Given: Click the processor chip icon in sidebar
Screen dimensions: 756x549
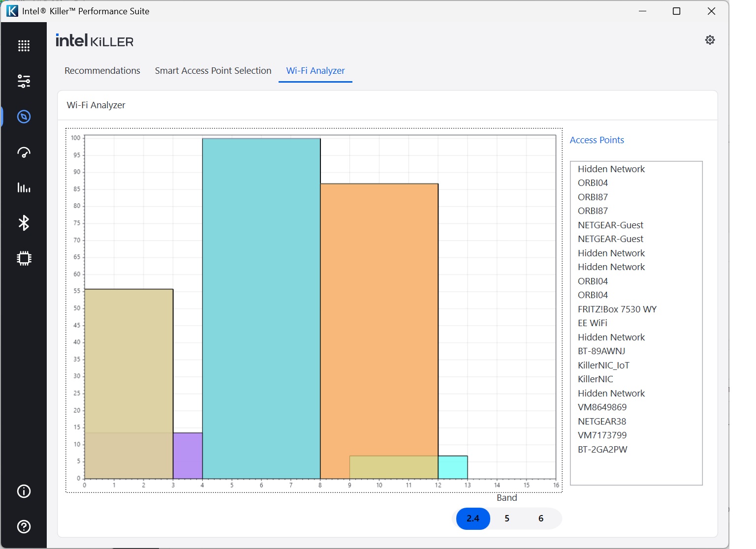Looking at the screenshot, I should click(24, 258).
